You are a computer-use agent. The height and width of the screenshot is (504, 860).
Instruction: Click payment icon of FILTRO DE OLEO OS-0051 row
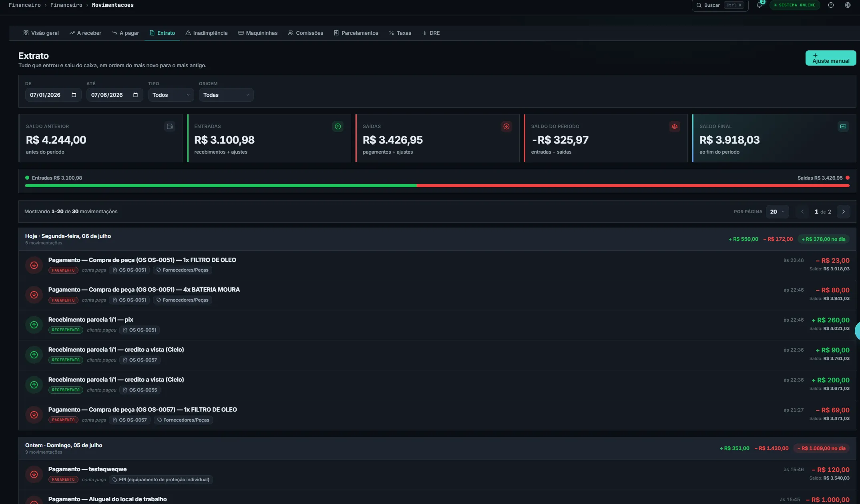click(x=34, y=265)
